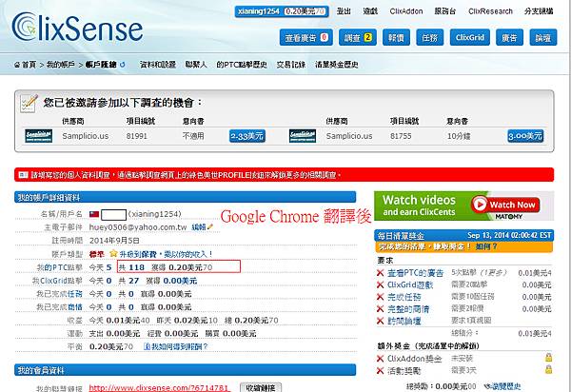Image resolution: width=571 pixels, height=392 pixels.
Task: Click 我如何得到報酬 link
Action: coord(180,346)
